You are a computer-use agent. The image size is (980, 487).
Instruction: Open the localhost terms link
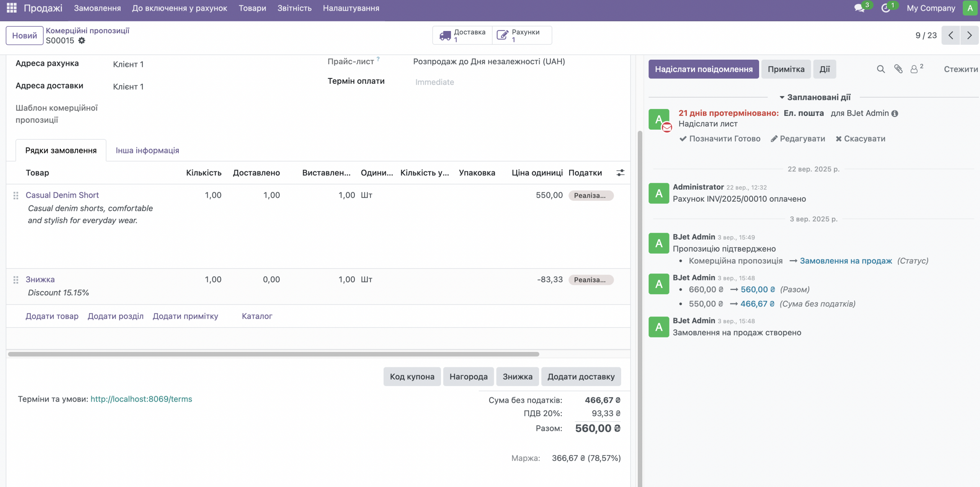[x=141, y=399]
